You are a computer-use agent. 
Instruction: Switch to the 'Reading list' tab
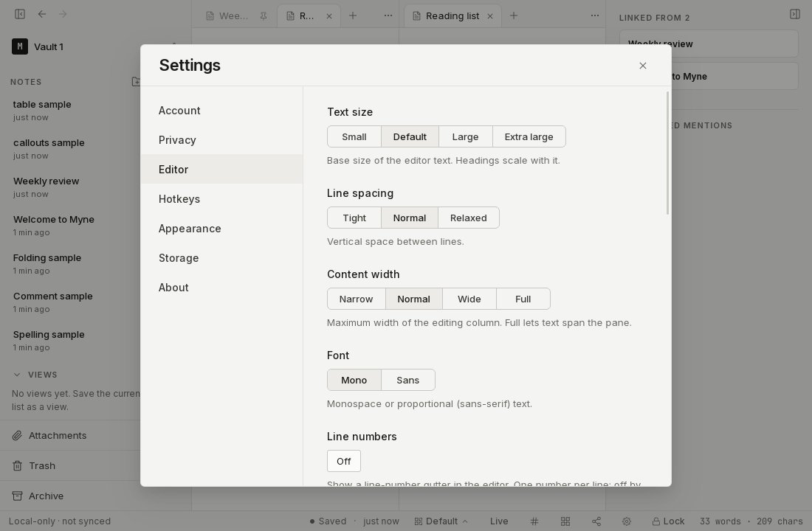point(452,16)
